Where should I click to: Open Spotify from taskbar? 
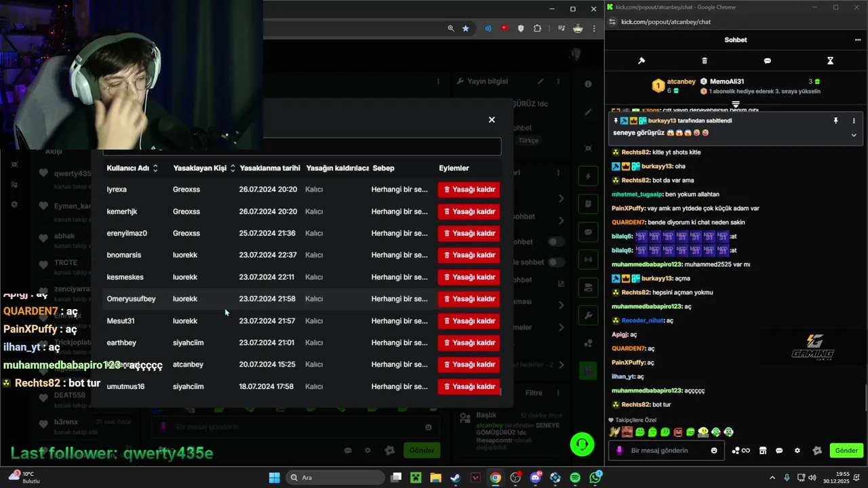pyautogui.click(x=575, y=478)
